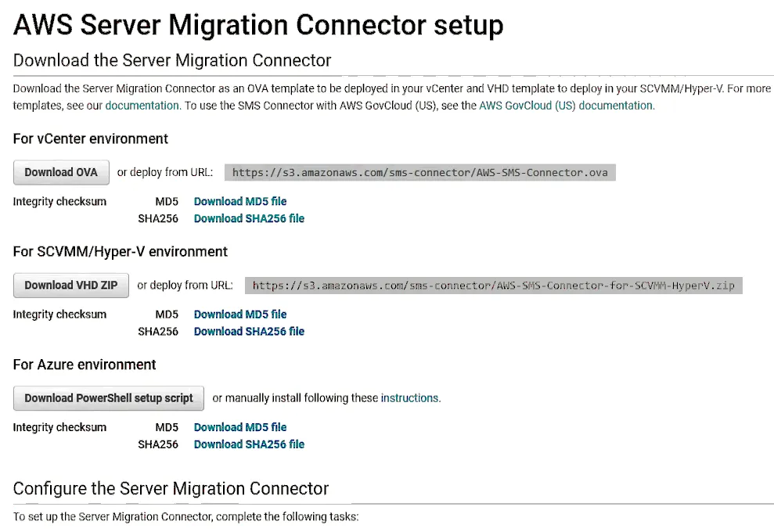
Task: Click the Download OVA button
Action: [x=61, y=172]
